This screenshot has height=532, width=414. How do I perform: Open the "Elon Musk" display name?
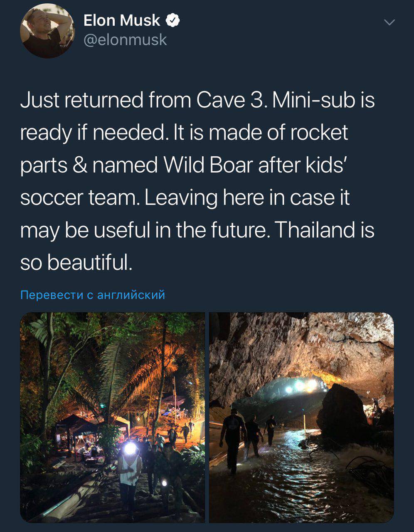(x=121, y=20)
